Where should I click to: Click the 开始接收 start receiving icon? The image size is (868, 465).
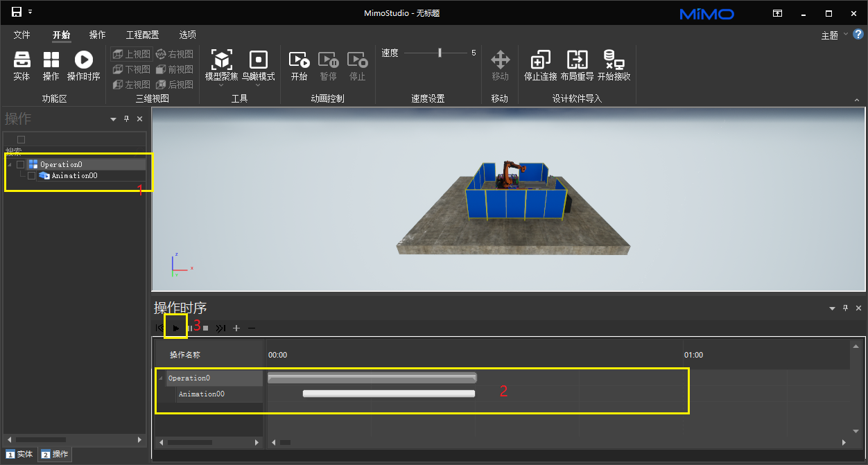[x=614, y=60]
